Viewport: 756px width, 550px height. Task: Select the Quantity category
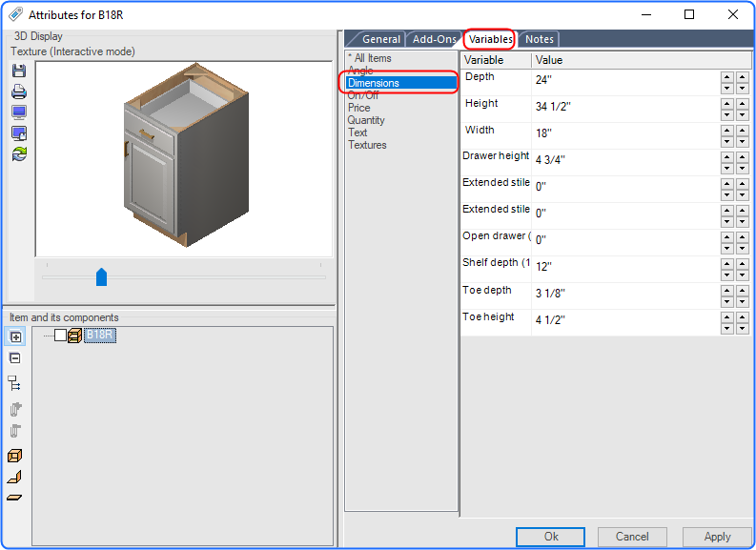click(366, 120)
